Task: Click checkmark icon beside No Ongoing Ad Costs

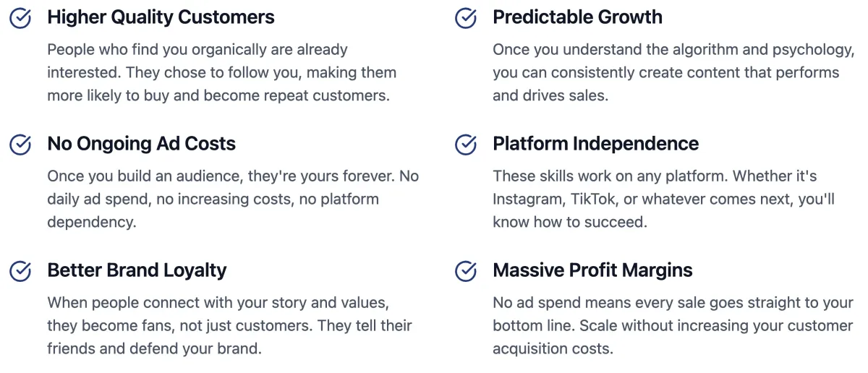Action: [20, 145]
